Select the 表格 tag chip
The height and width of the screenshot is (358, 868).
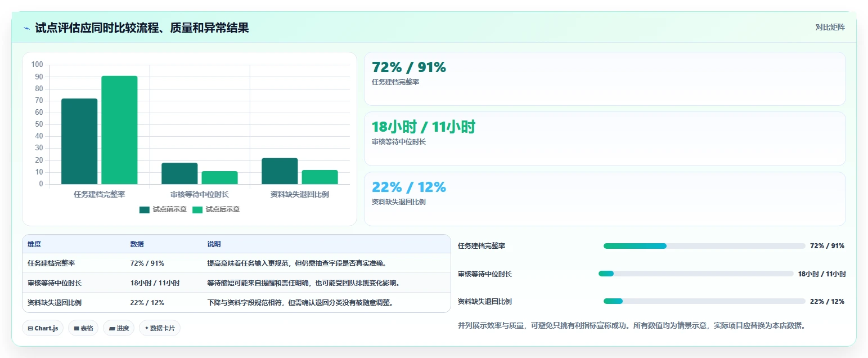pos(83,328)
